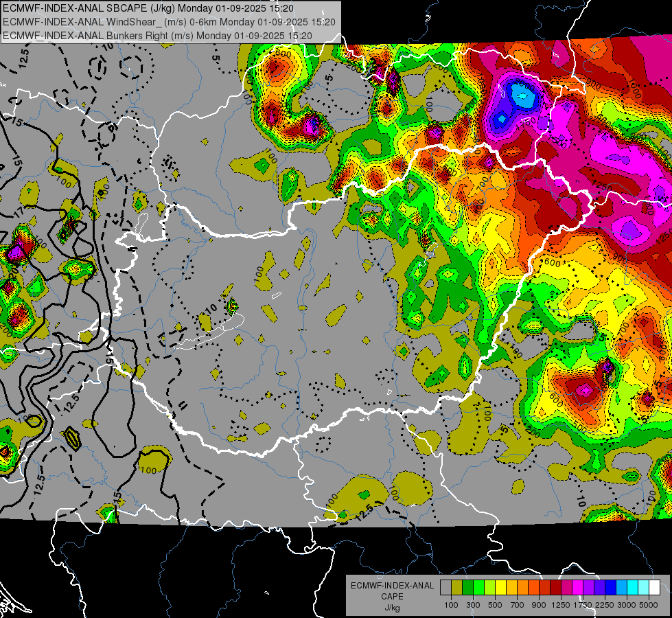Screen dimensions: 672x618
Task: Click the cyan legend swatch
Action: pyautogui.click(x=633, y=588)
